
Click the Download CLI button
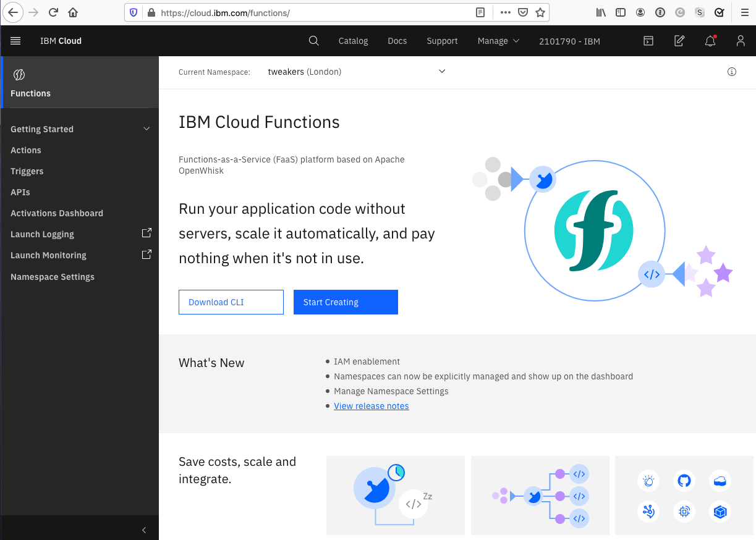pos(231,302)
